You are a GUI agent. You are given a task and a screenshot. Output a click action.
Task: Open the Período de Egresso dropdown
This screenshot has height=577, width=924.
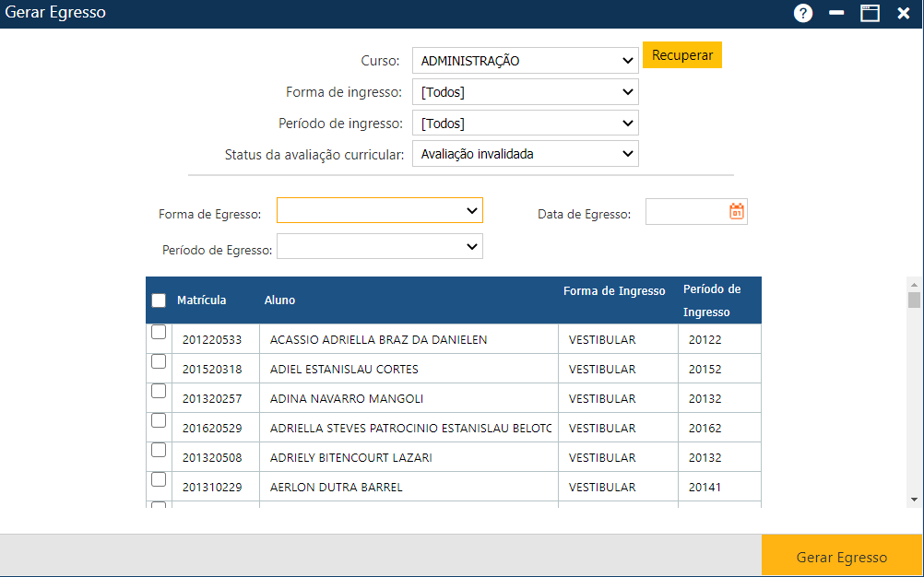379,246
